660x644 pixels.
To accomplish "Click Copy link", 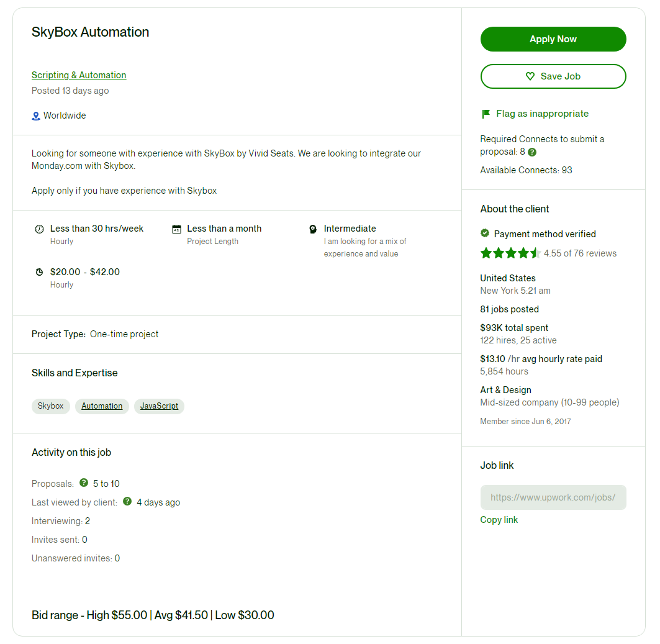I will 499,520.
